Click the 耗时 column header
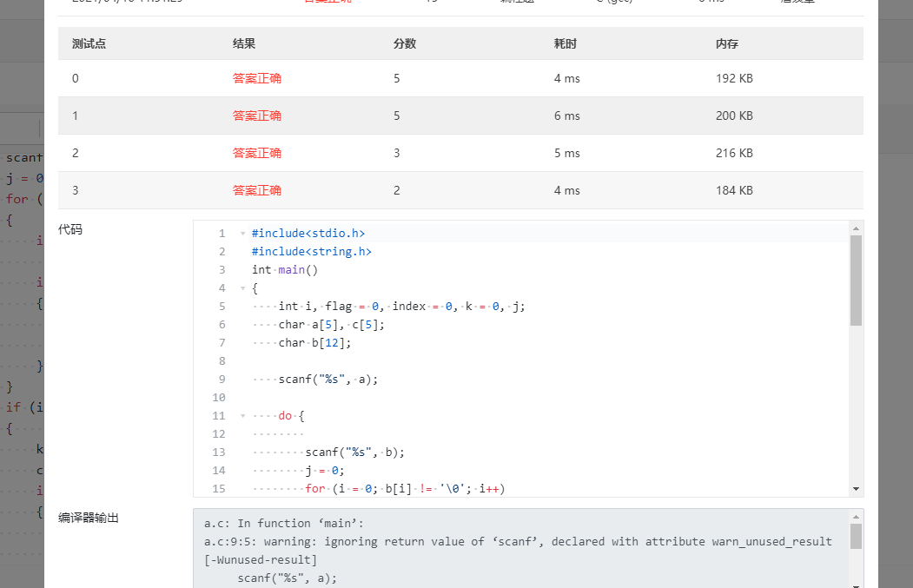 pos(566,43)
